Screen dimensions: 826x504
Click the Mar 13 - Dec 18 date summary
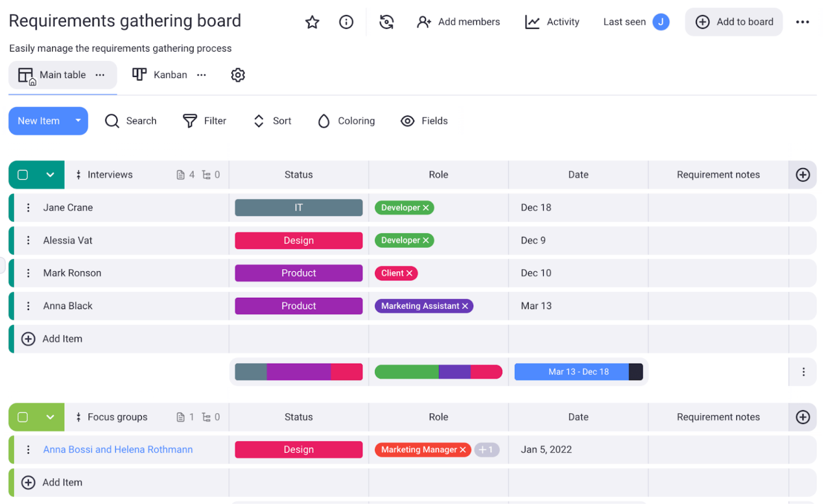(x=578, y=372)
